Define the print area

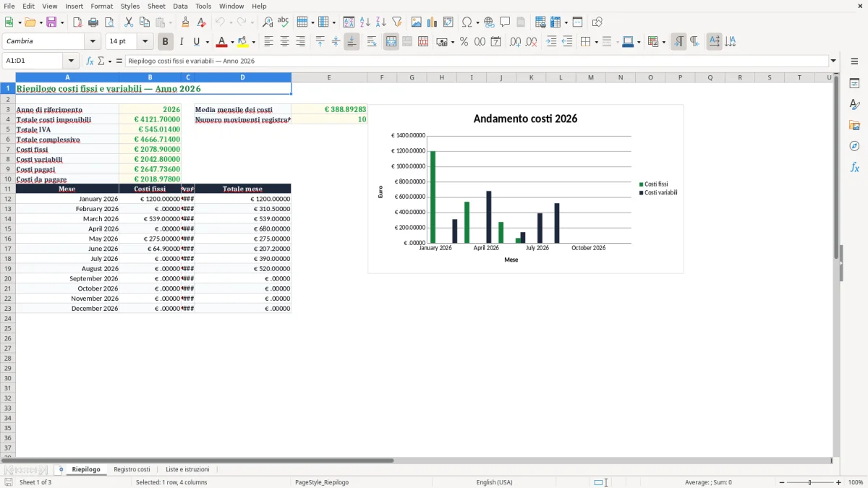point(540,22)
